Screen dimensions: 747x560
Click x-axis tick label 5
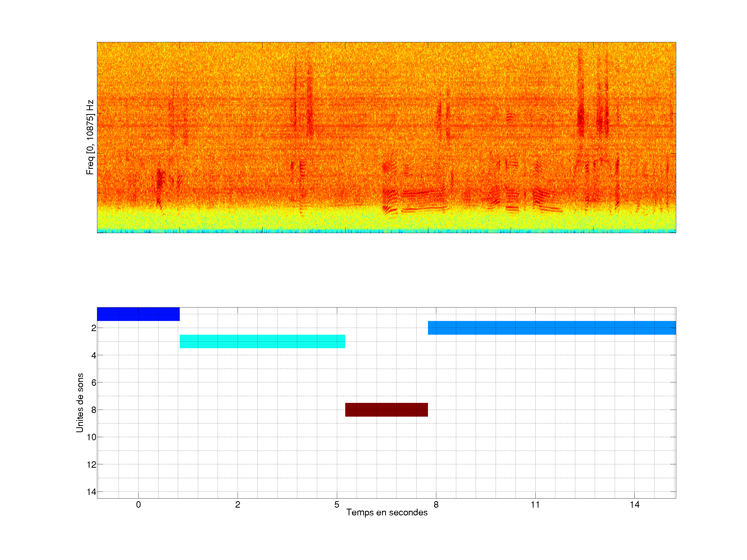[337, 505]
